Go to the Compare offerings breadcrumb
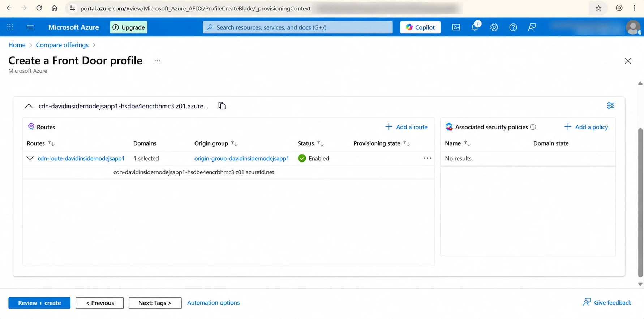The width and height of the screenshot is (644, 319). click(x=62, y=45)
